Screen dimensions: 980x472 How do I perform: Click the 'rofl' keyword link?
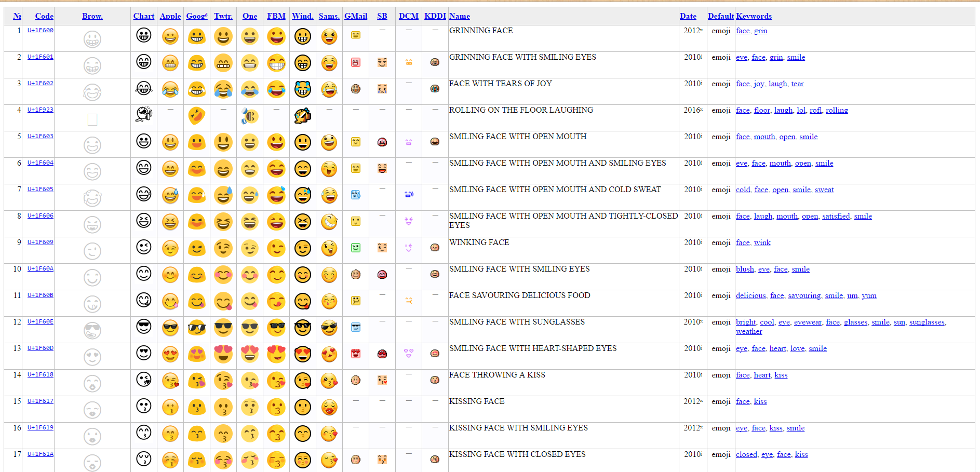pos(815,110)
